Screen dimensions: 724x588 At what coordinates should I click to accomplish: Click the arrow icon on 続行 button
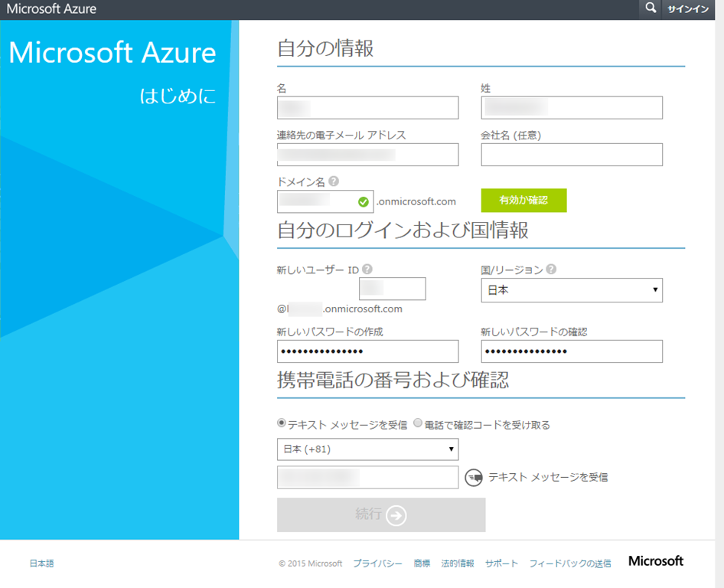(396, 515)
